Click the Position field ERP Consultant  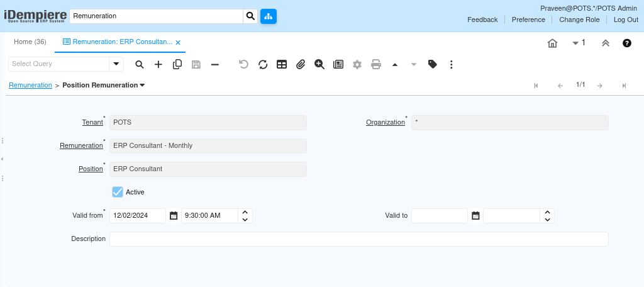(208, 169)
